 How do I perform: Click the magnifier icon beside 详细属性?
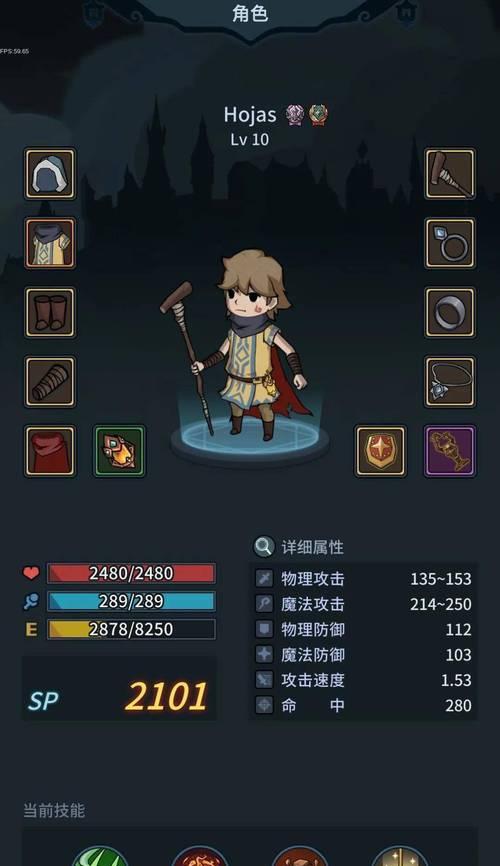tap(264, 547)
